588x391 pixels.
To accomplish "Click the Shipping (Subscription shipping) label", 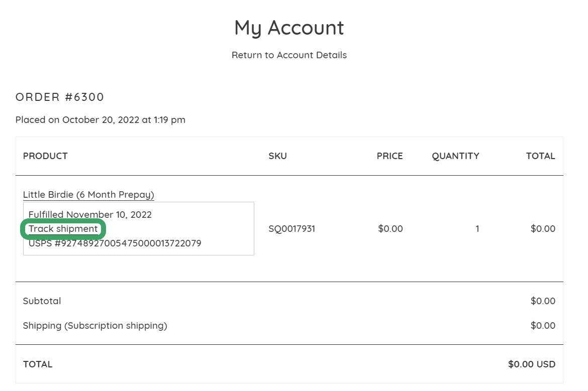I will [x=95, y=326].
